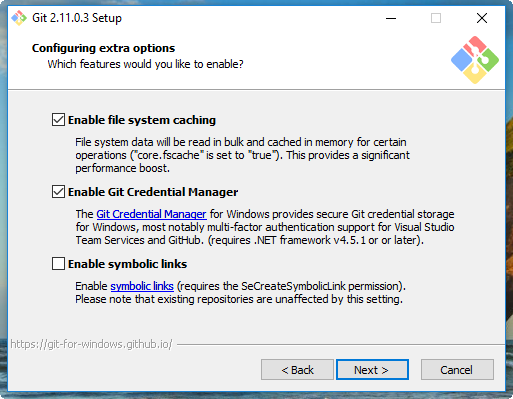Close the Git Setup installer window
The width and height of the screenshot is (513, 399).
(482, 18)
